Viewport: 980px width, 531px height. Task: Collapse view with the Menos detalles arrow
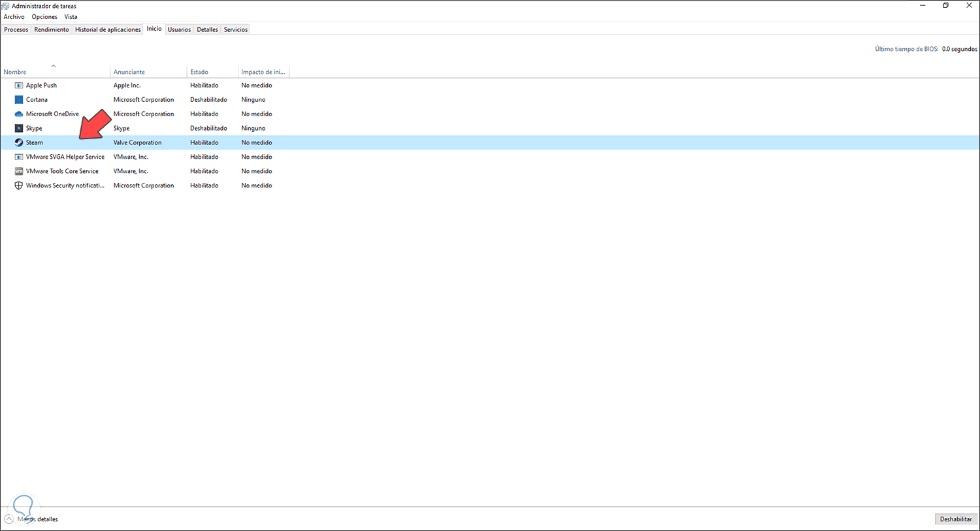pyautogui.click(x=8, y=519)
